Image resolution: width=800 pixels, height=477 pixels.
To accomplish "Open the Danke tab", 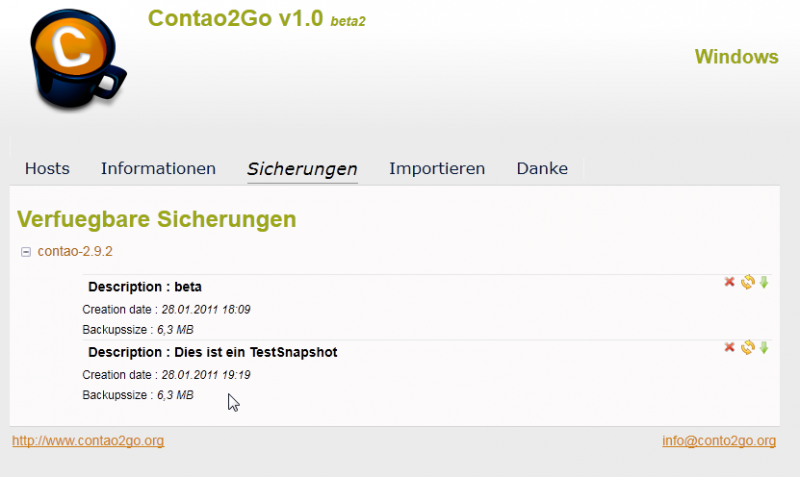I will pos(542,169).
